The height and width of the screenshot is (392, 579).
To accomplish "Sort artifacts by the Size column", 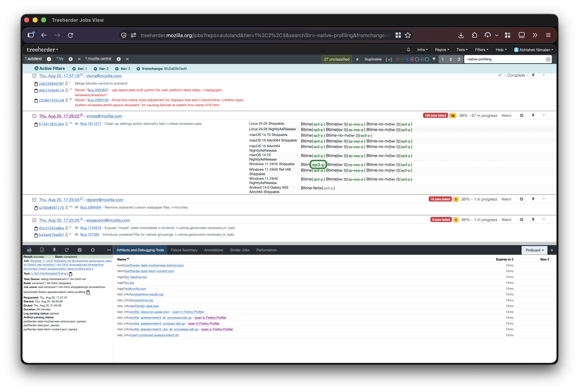I will point(544,259).
